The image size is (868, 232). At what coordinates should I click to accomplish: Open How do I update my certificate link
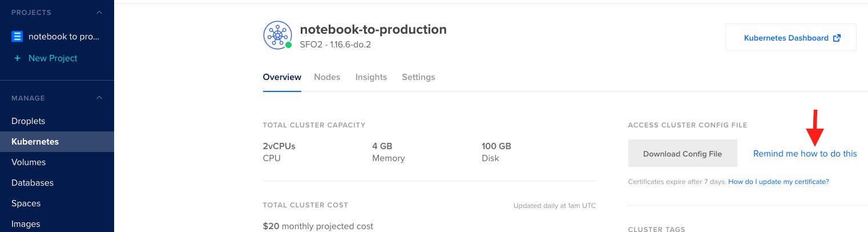pyautogui.click(x=778, y=182)
